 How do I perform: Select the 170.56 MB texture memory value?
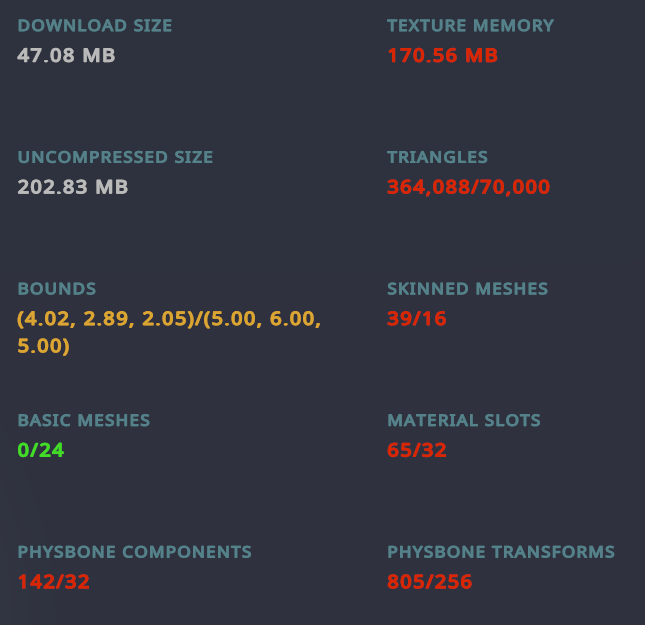pyautogui.click(x=443, y=56)
